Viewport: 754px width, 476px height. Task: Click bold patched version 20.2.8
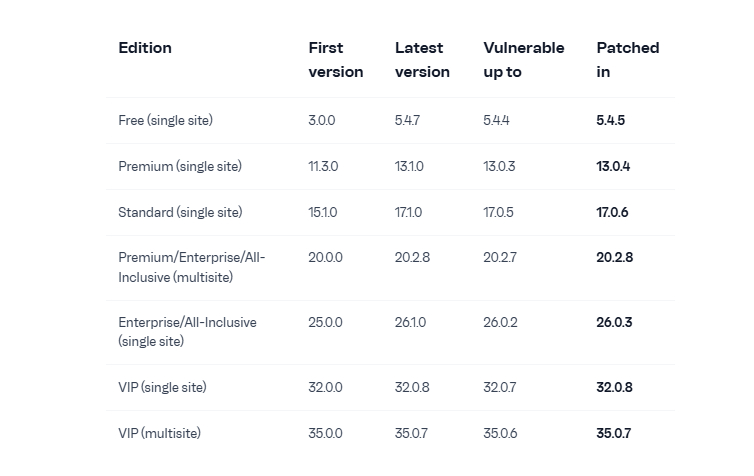(615, 258)
